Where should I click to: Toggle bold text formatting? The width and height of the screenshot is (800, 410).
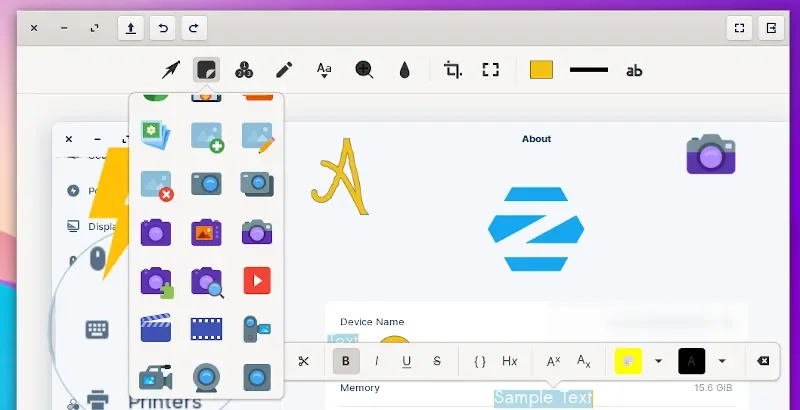(x=346, y=361)
